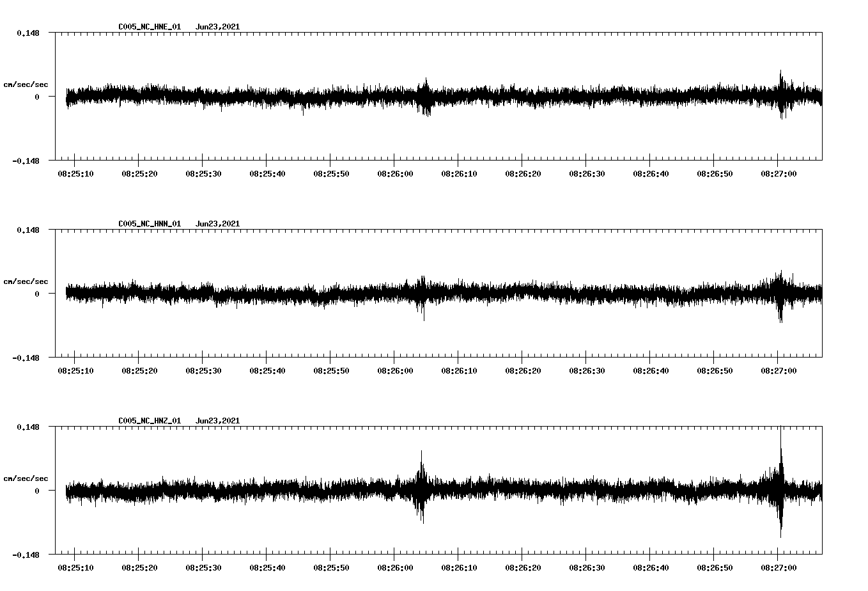Pick 08:25:20 time label under HNN plot
Screen dimensions: 868x591
tap(139, 370)
